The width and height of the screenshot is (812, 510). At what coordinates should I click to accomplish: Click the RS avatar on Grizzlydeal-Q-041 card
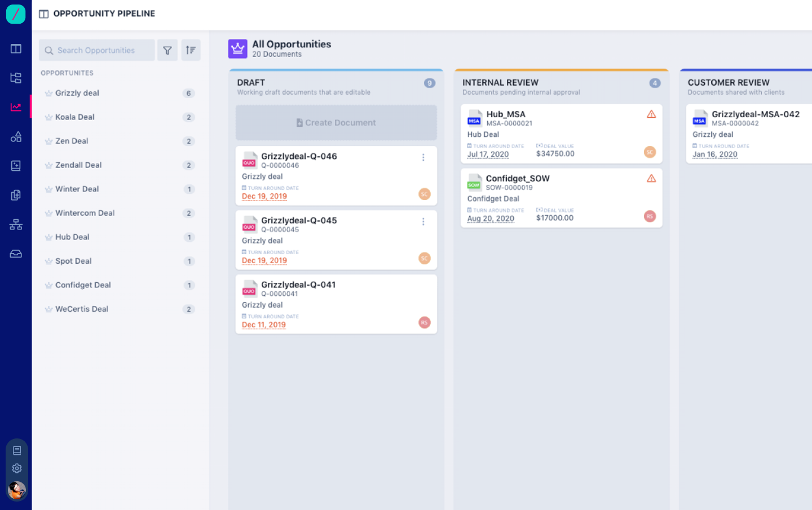click(425, 322)
